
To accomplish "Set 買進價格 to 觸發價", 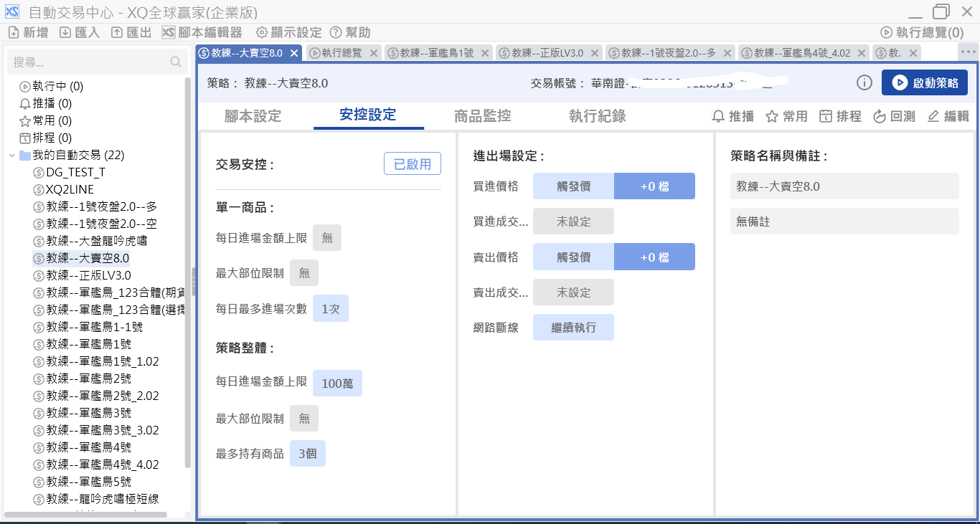I will (x=573, y=186).
